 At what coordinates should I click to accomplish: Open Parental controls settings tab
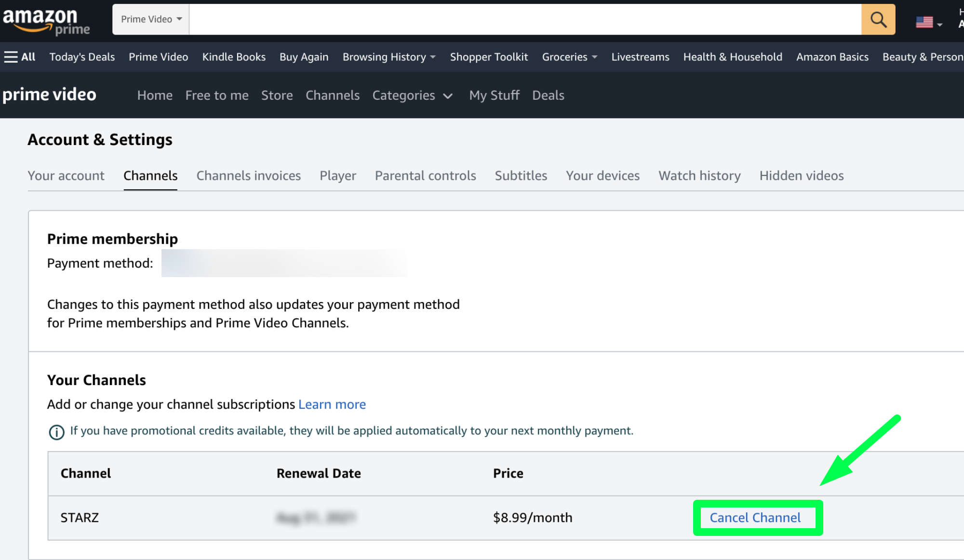click(x=425, y=175)
